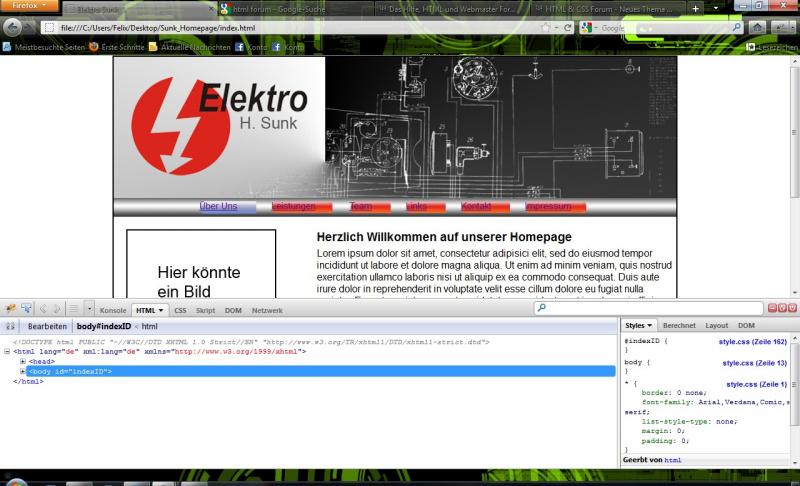The width and height of the screenshot is (800, 486).
Task: Click the Bearbeiten button in Firebug
Action: tap(47, 326)
